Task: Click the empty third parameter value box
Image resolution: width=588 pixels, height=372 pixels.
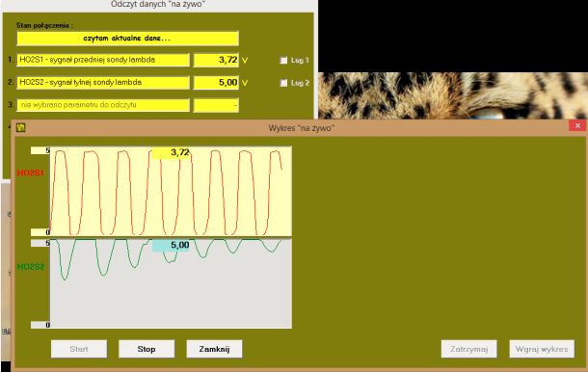Action: pos(216,105)
